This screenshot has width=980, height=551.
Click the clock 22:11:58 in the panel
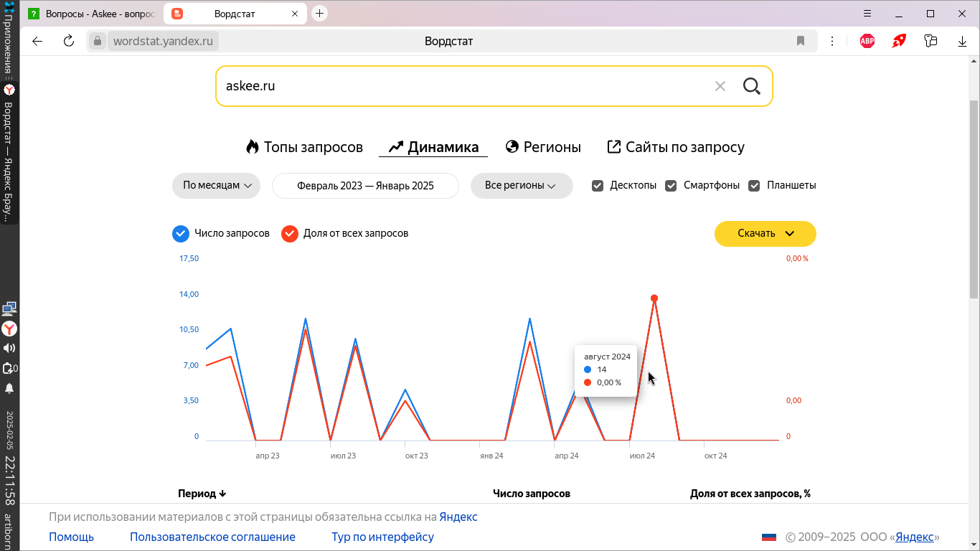(9, 480)
